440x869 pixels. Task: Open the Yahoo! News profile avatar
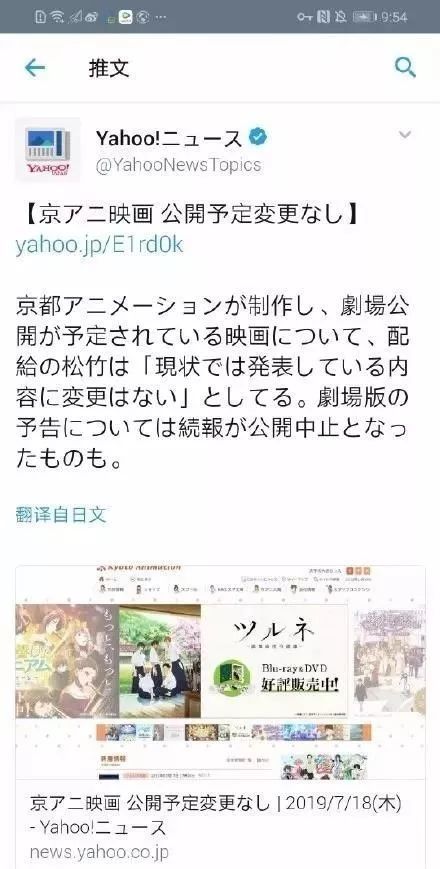48,150
